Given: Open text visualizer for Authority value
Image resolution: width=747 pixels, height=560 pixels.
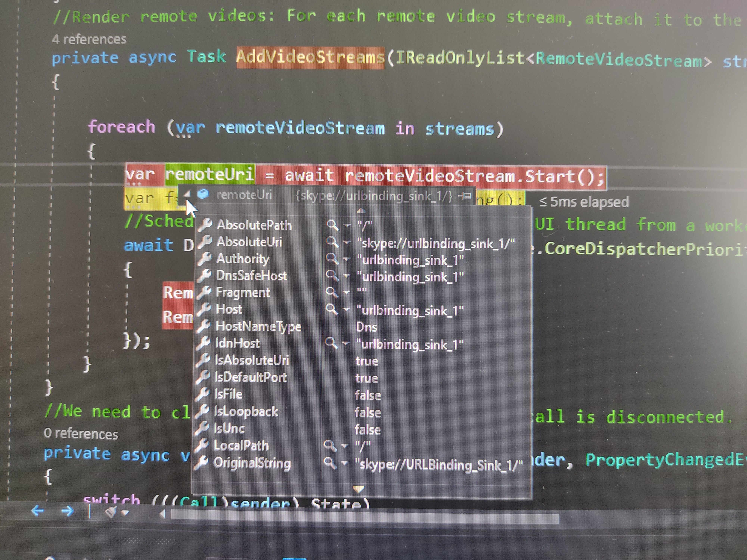Looking at the screenshot, I should coord(332,259).
